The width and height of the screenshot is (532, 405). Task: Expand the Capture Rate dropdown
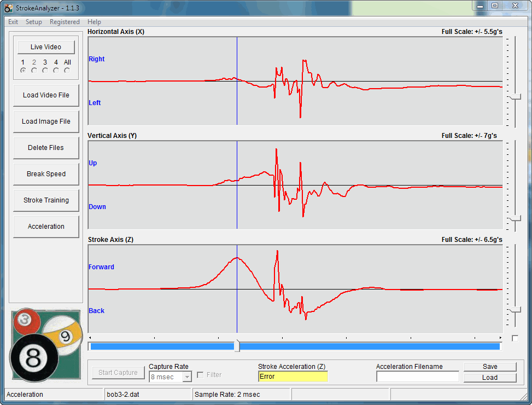click(187, 377)
